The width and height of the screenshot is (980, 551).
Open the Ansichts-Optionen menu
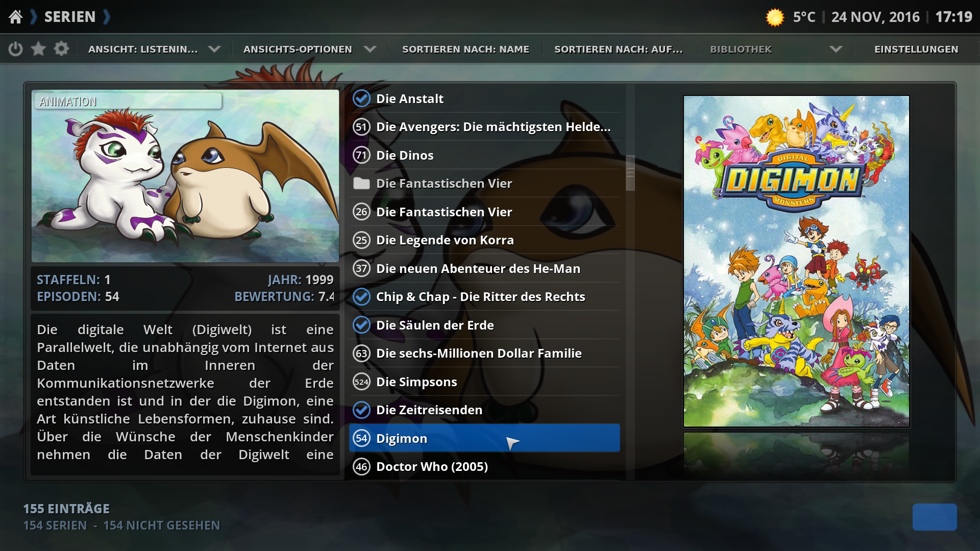point(298,49)
